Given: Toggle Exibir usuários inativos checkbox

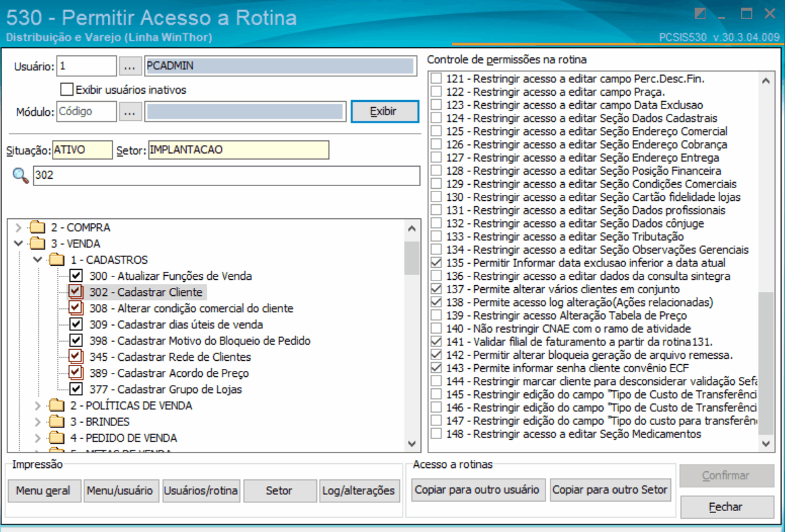Looking at the screenshot, I should (x=67, y=90).
